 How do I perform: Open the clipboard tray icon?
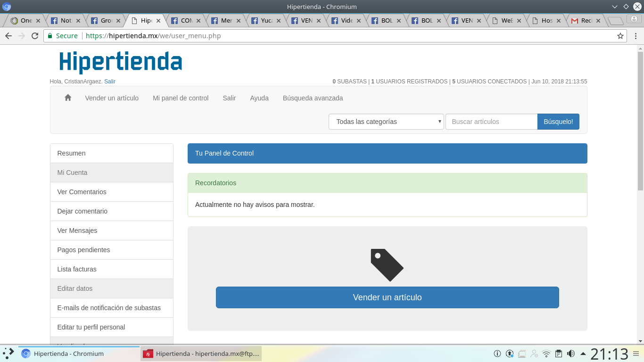coord(559,354)
